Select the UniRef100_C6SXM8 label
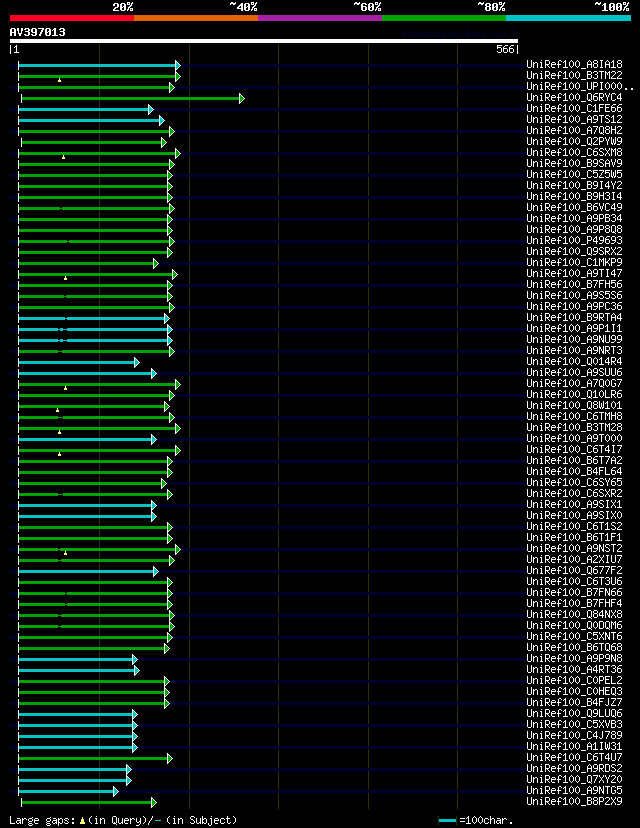 click(574, 153)
